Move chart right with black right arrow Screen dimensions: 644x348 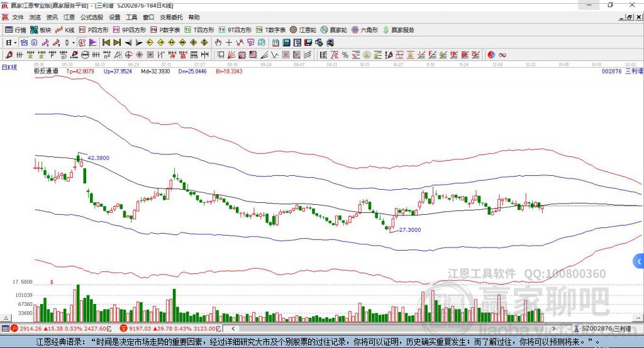tap(139, 43)
